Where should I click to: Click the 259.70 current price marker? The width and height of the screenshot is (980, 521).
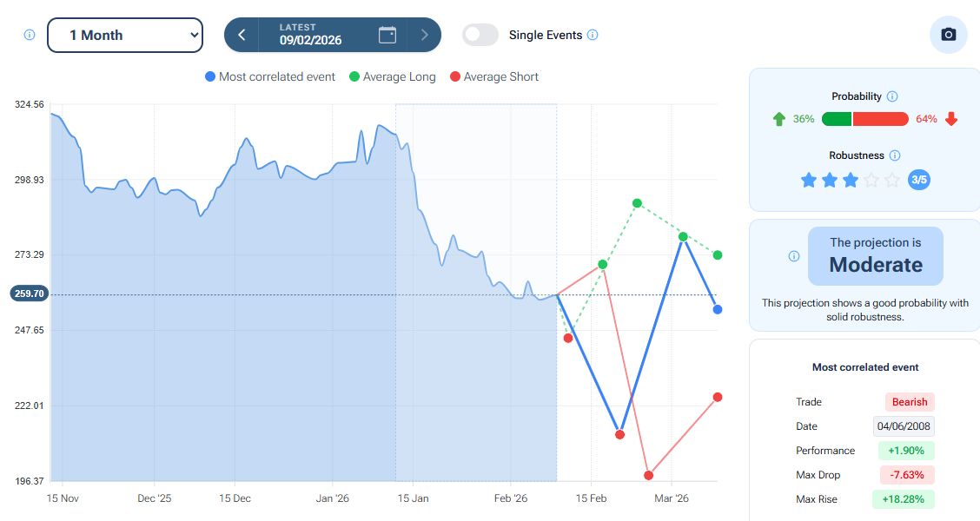(28, 294)
